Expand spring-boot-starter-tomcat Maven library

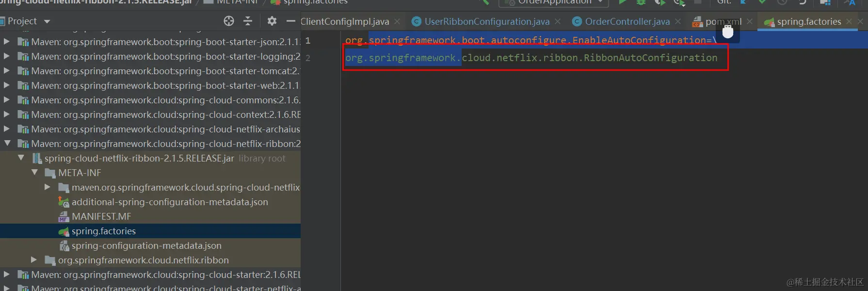pyautogui.click(x=7, y=71)
